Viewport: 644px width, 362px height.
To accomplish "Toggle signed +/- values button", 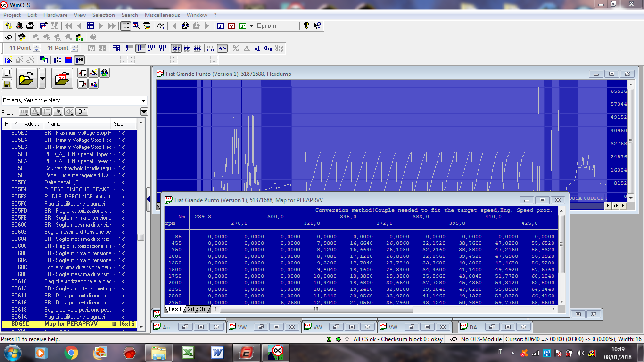I will pos(223,48).
